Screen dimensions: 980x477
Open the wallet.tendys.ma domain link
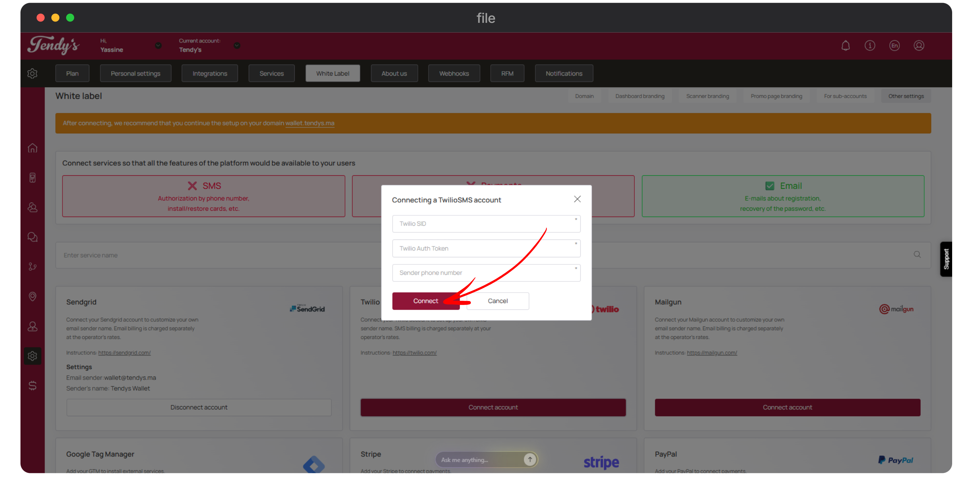pos(310,123)
